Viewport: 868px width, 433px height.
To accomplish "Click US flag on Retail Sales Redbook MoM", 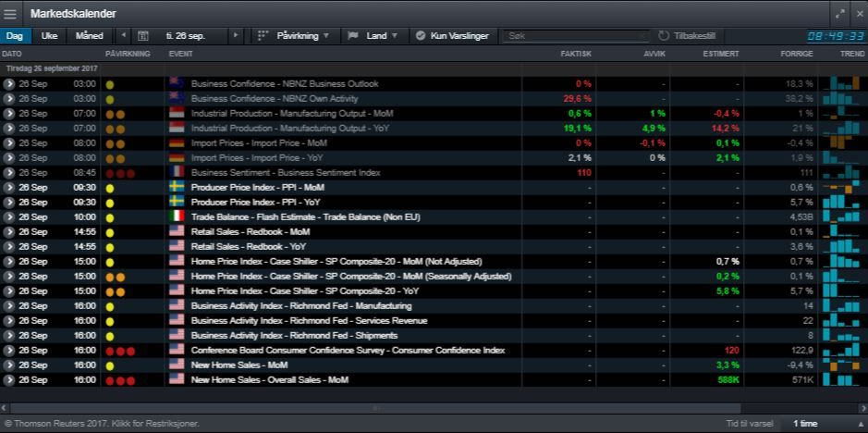I will tap(177, 231).
